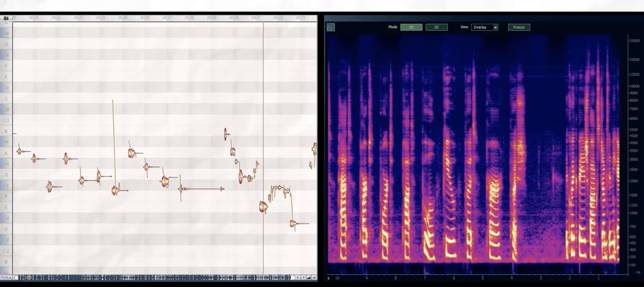Click the small waveform zoom icon
The height and width of the screenshot is (287, 644).
(x=314, y=277)
